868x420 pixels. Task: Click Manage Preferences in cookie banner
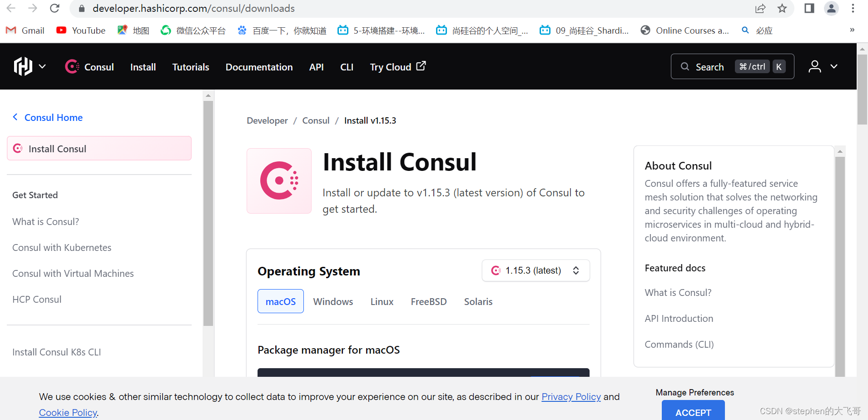[694, 392]
